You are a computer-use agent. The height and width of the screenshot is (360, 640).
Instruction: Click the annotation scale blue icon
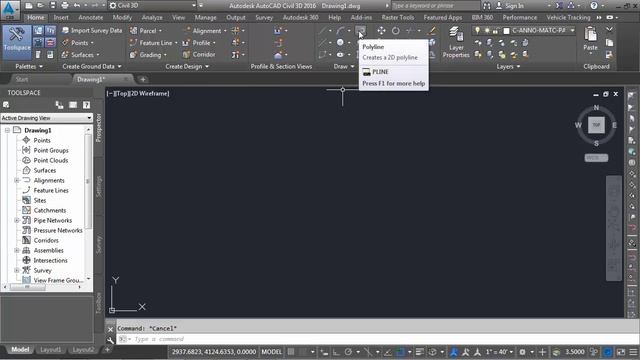point(453,352)
